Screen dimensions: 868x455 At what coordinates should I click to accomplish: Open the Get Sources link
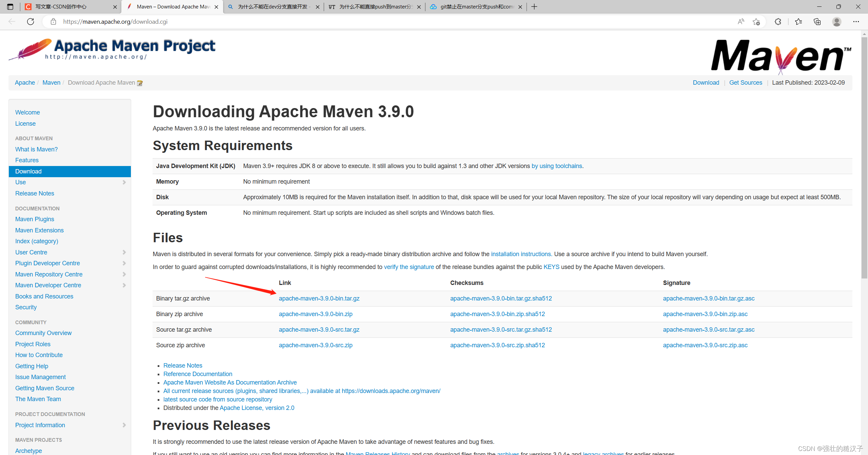tap(745, 83)
